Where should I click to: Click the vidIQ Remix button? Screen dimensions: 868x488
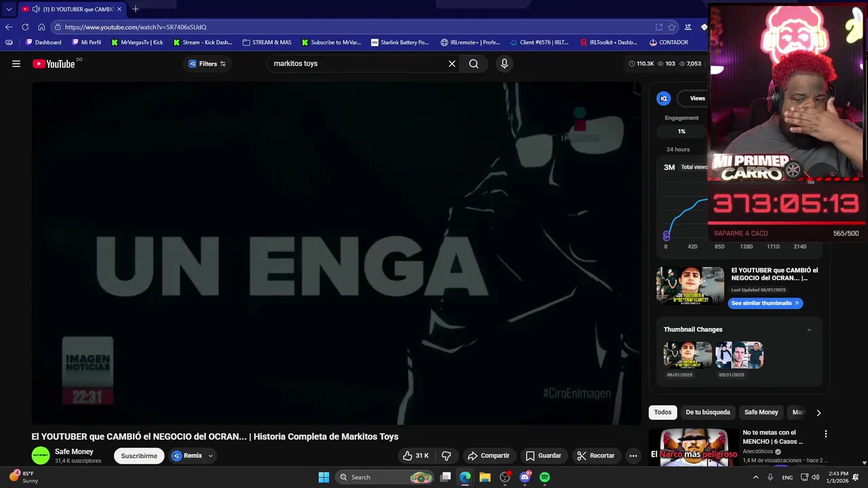(187, 455)
